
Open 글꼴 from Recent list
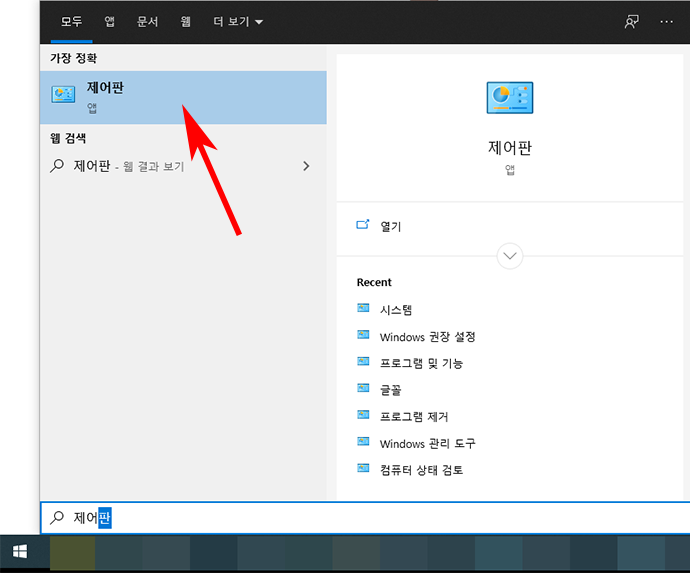coord(390,390)
